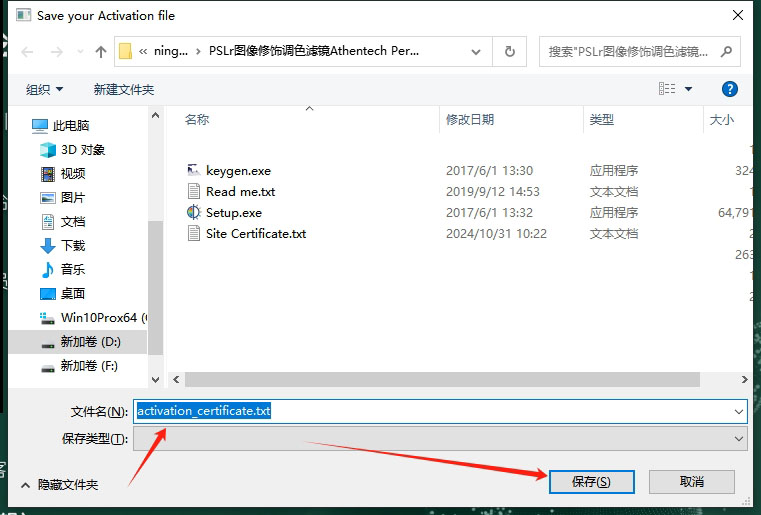Click the Forward navigation arrow
The image size is (761, 515).
point(57,51)
